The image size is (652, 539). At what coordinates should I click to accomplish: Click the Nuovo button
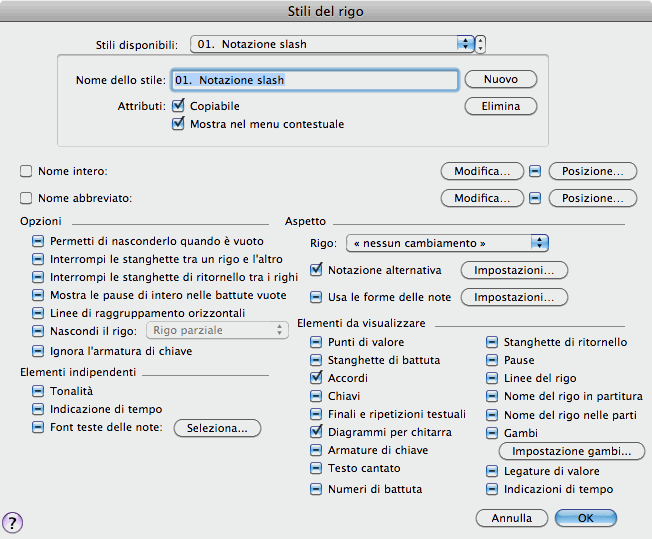coord(501,79)
